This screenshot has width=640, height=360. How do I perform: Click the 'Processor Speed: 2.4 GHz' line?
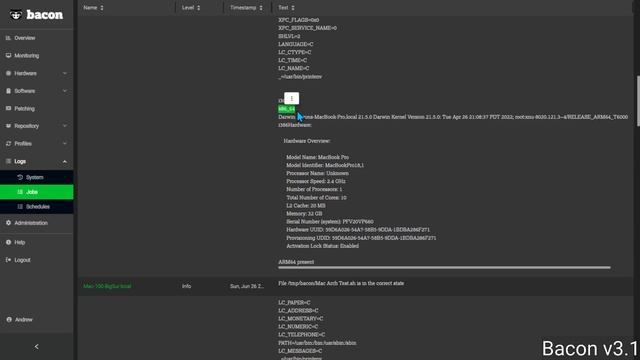point(316,181)
